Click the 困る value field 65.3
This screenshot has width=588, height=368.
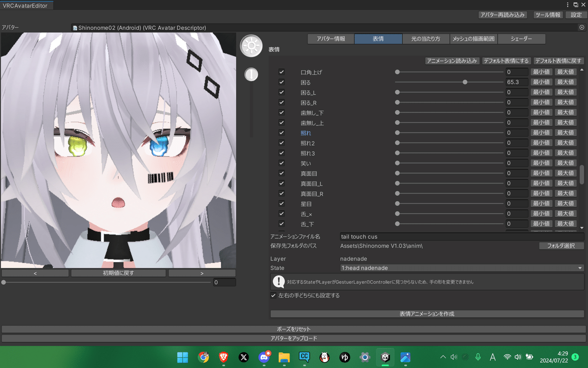(x=516, y=82)
